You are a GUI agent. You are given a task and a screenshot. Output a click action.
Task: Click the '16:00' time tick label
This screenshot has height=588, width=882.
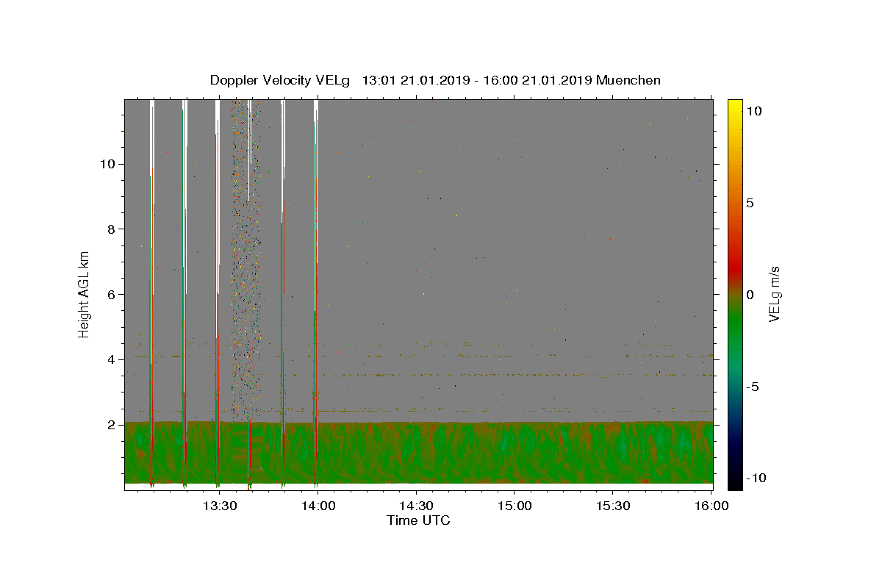click(710, 506)
